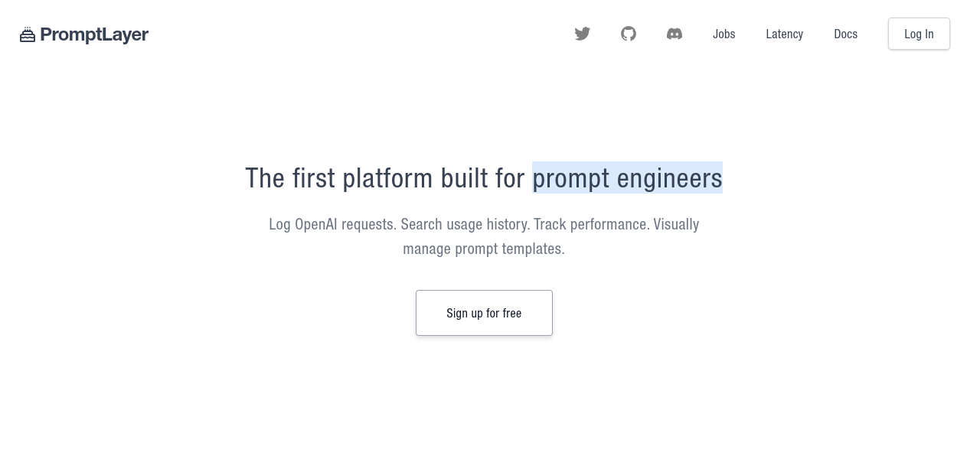Viewport: 980px width, 459px height.
Task: Open the GitHub repository icon
Action: tap(629, 34)
